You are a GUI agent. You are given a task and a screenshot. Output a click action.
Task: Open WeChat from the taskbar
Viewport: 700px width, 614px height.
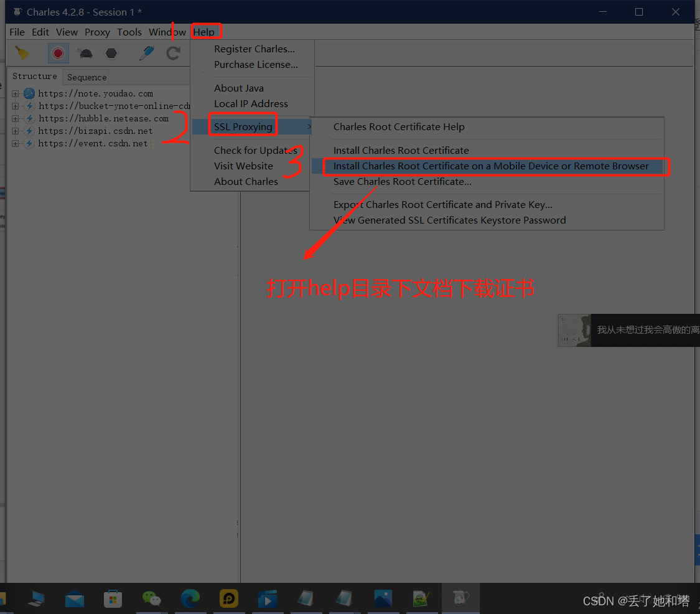pos(151,599)
